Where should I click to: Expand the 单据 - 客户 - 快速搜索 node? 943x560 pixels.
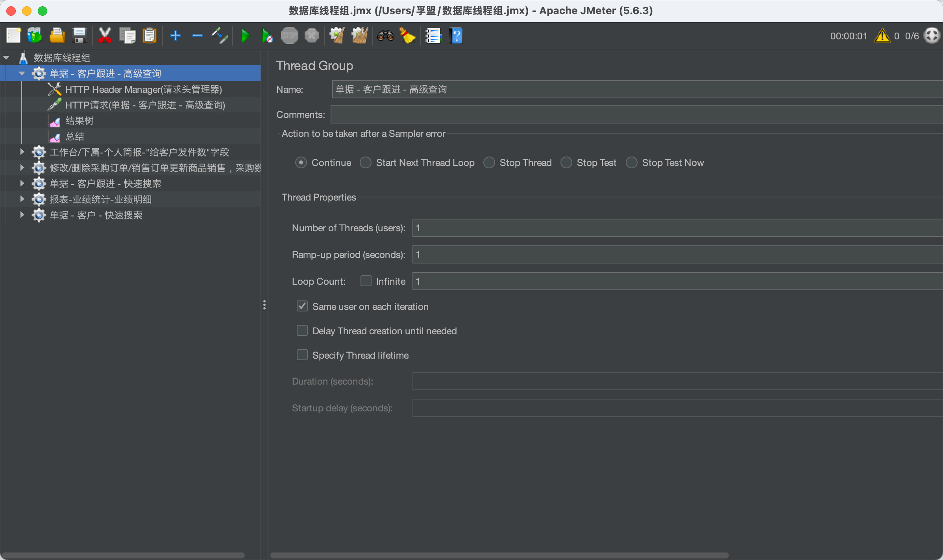coord(22,215)
